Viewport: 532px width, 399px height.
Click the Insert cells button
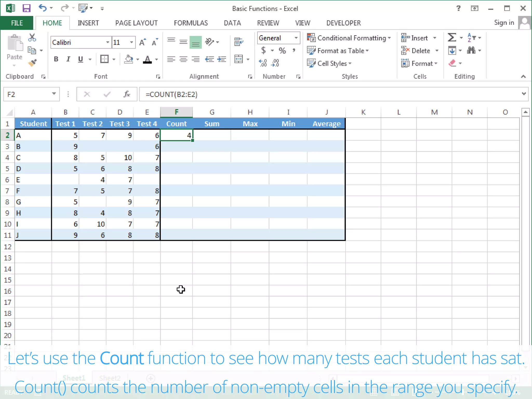[x=415, y=38]
